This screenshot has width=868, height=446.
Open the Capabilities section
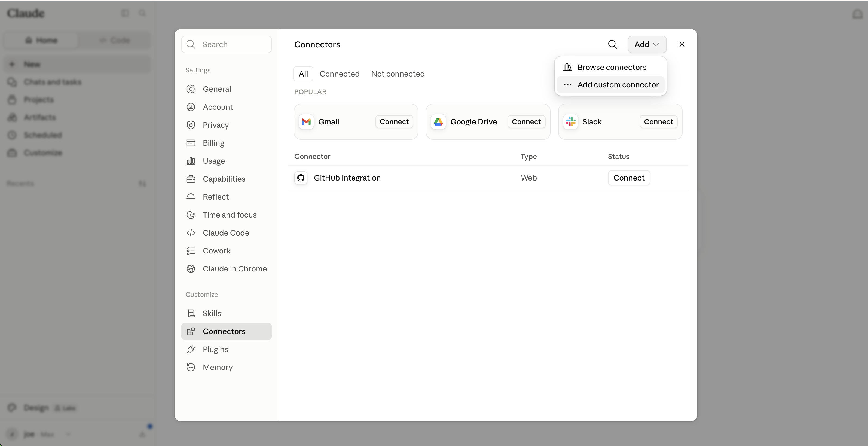point(226,179)
